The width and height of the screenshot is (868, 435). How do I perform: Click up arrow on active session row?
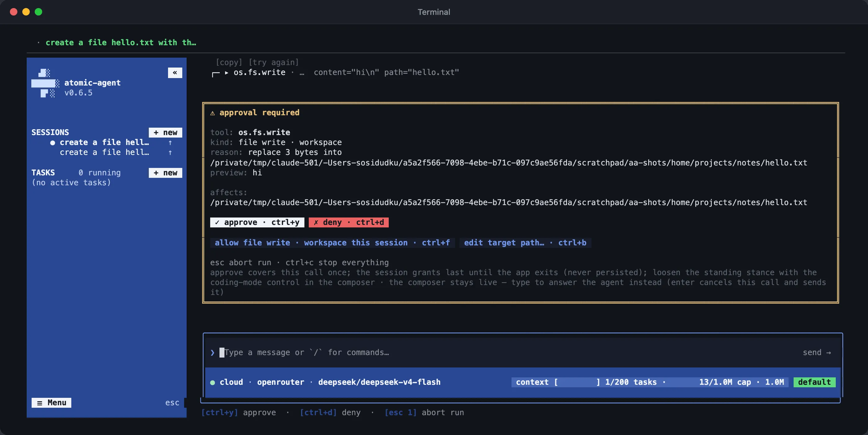coord(170,143)
